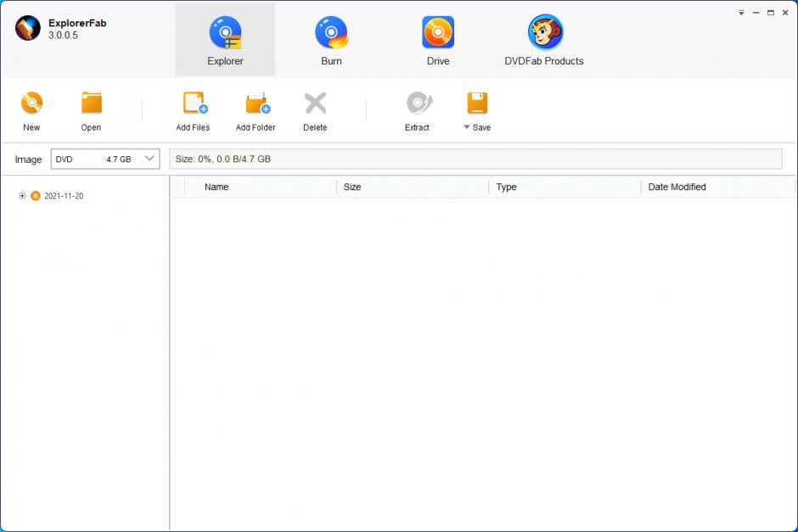This screenshot has width=798, height=532.
Task: Click the Add Folder icon
Action: [257, 104]
